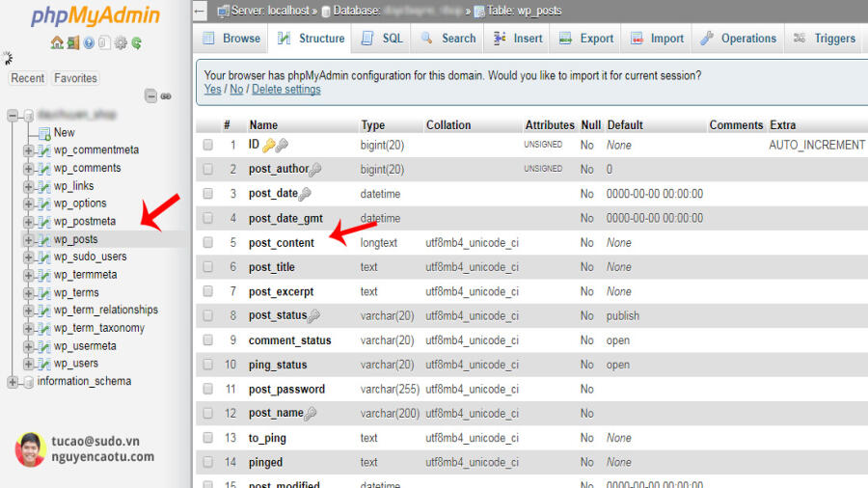Check the box for post_content row
This screenshot has height=488, width=868.
click(207, 242)
